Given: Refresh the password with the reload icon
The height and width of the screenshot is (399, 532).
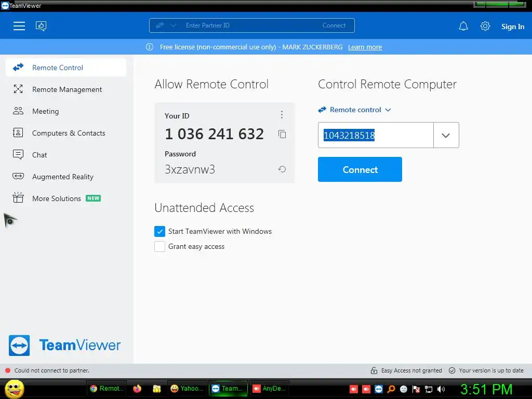Looking at the screenshot, I should pos(282,169).
